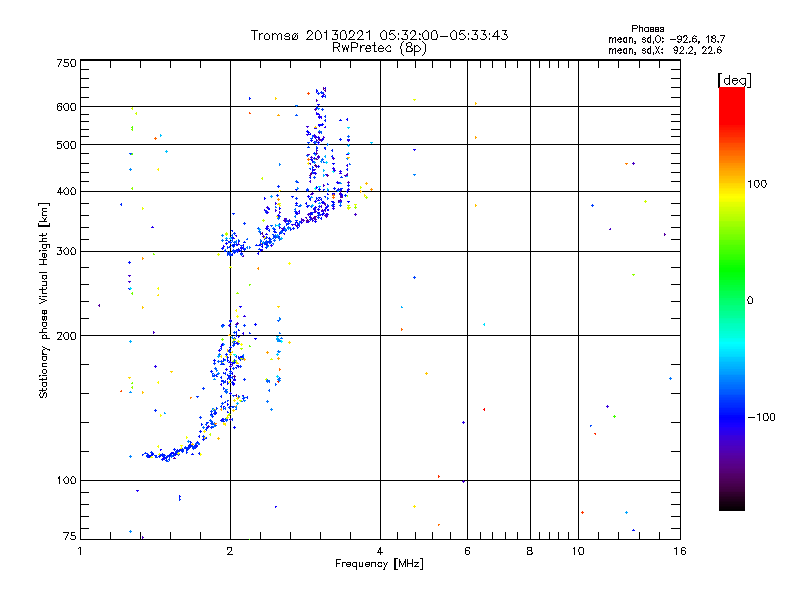Click the x-axis '16' tick label
Viewport: 800px width, 600px height.
tap(680, 552)
